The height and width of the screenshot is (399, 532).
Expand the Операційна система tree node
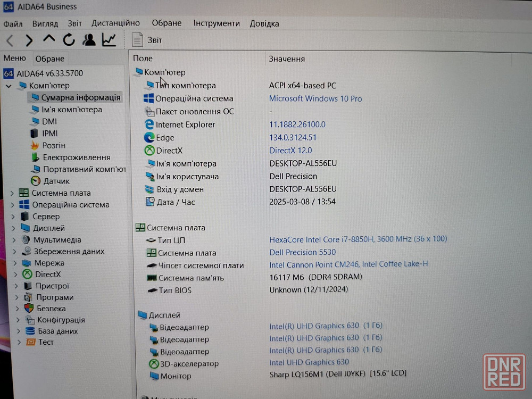12,205
